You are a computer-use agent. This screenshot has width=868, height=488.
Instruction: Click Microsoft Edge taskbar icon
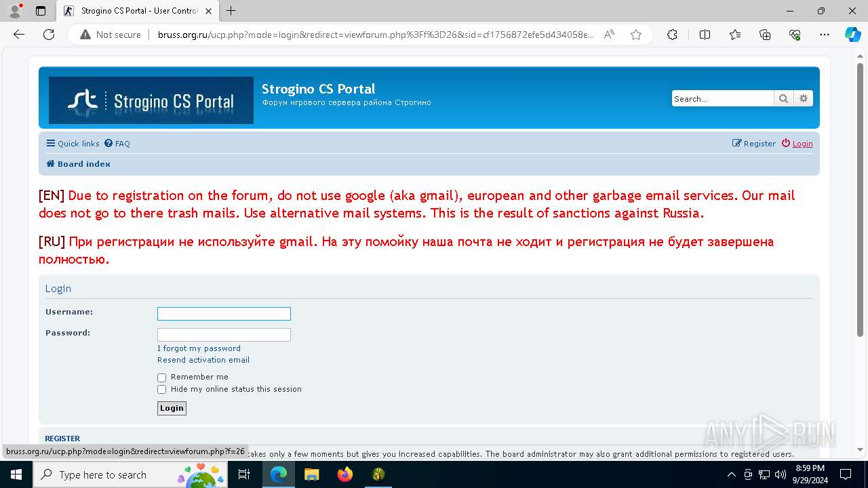(x=279, y=474)
